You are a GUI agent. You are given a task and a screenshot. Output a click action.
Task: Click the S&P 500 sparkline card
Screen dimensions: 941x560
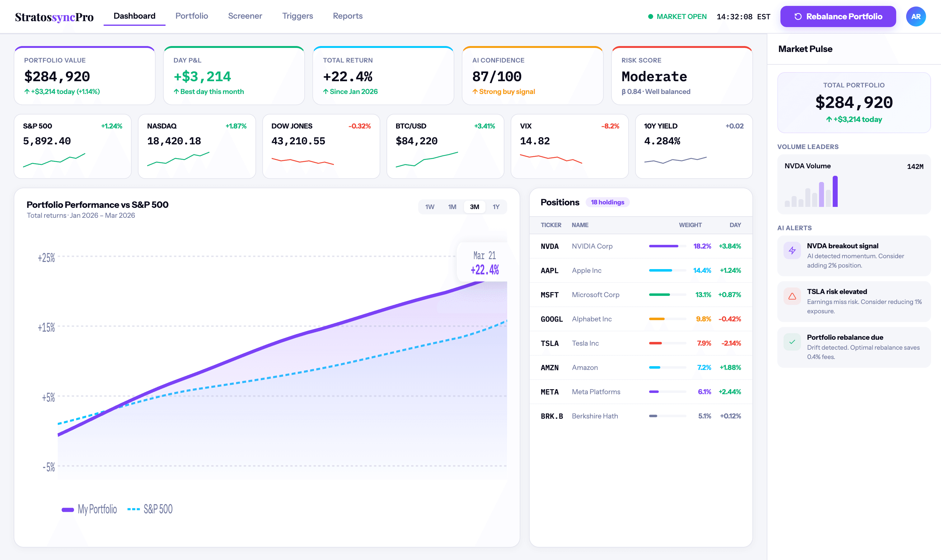[73, 147]
